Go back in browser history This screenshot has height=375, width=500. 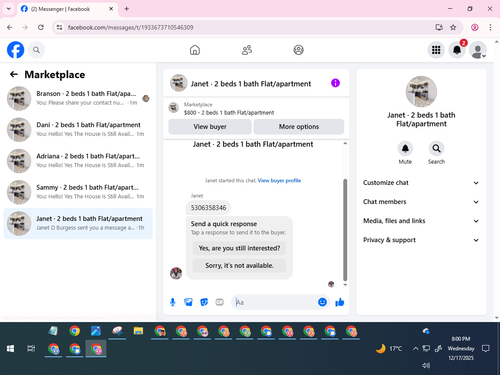pyautogui.click(x=10, y=27)
